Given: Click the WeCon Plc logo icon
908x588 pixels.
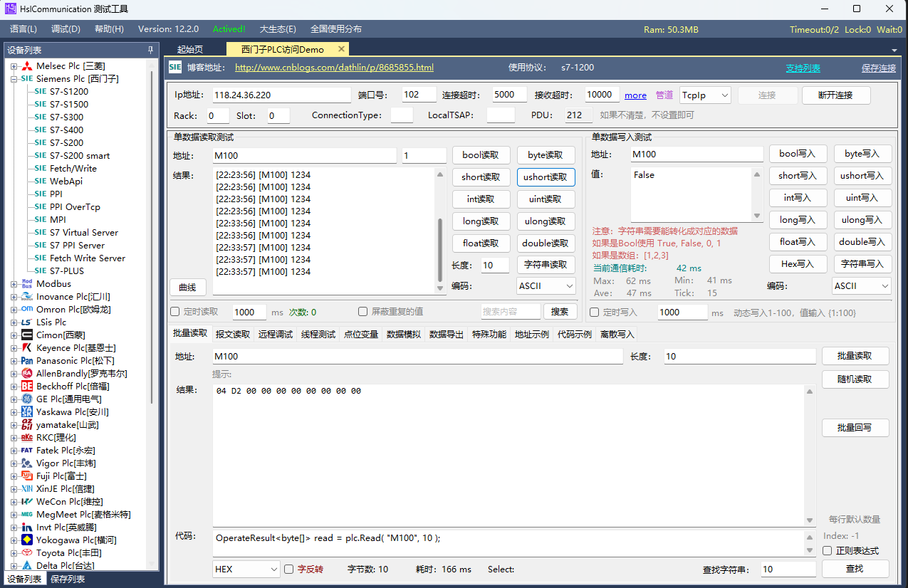Looking at the screenshot, I should (x=27, y=502).
